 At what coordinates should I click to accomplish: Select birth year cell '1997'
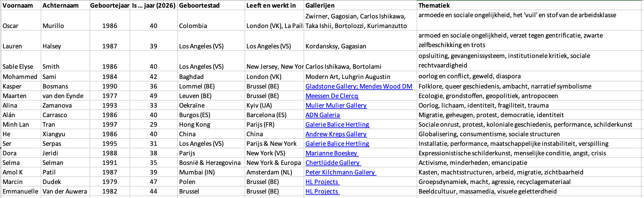pyautogui.click(x=110, y=124)
